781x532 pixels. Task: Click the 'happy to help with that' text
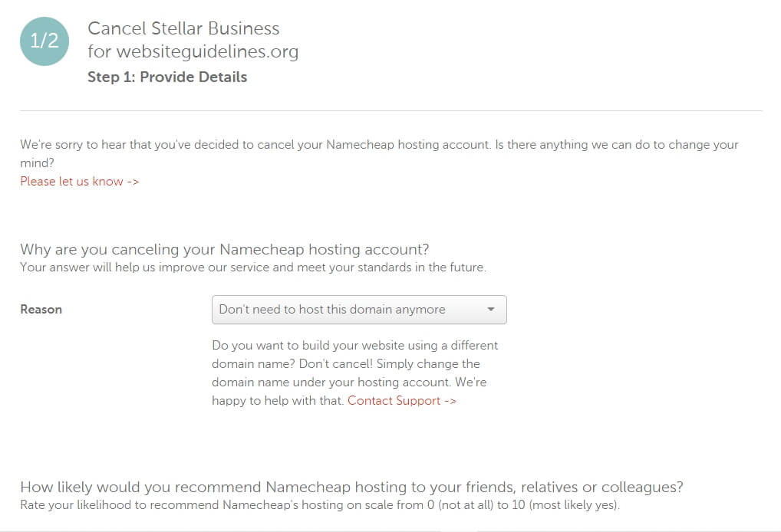pyautogui.click(x=277, y=400)
